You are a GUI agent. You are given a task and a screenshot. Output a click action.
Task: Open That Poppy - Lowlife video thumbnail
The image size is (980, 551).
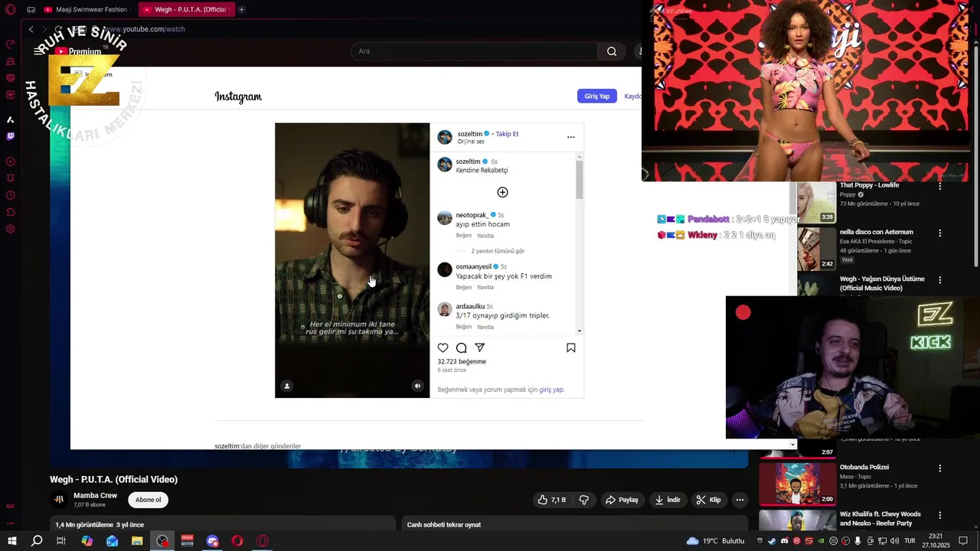click(816, 203)
